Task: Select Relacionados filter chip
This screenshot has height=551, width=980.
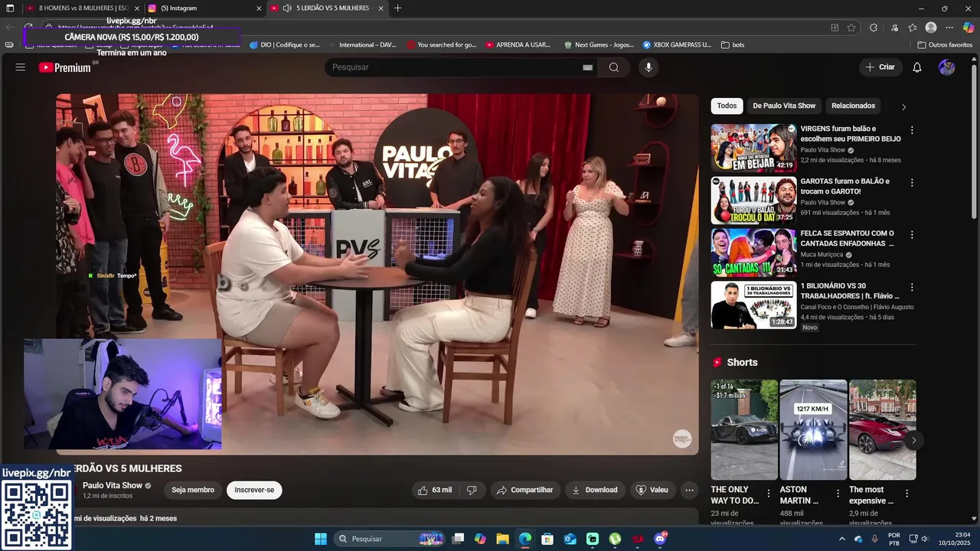Action: (x=853, y=106)
